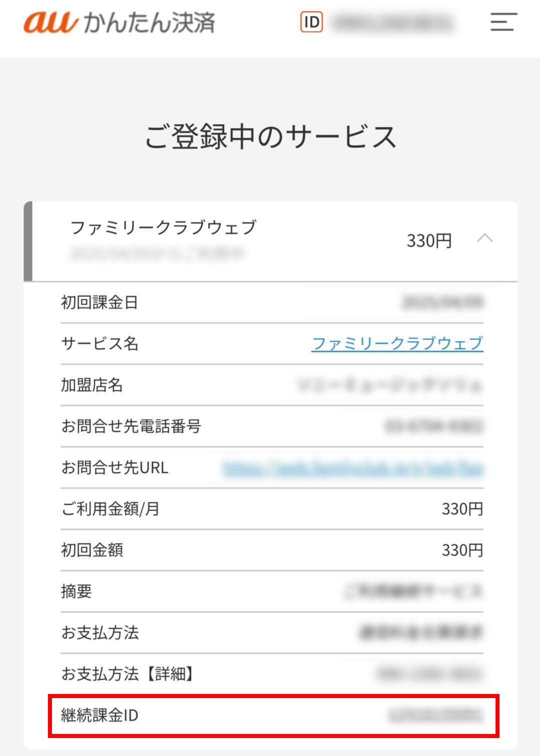The width and height of the screenshot is (540, 756).
Task: Open the hamburger menu icon
Action: coord(504,22)
